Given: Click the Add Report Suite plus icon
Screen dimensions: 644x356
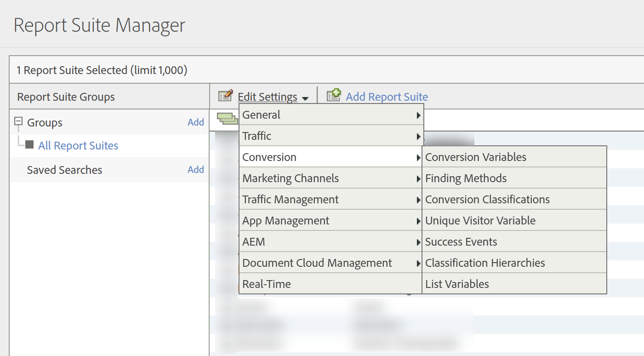Looking at the screenshot, I should 334,95.
